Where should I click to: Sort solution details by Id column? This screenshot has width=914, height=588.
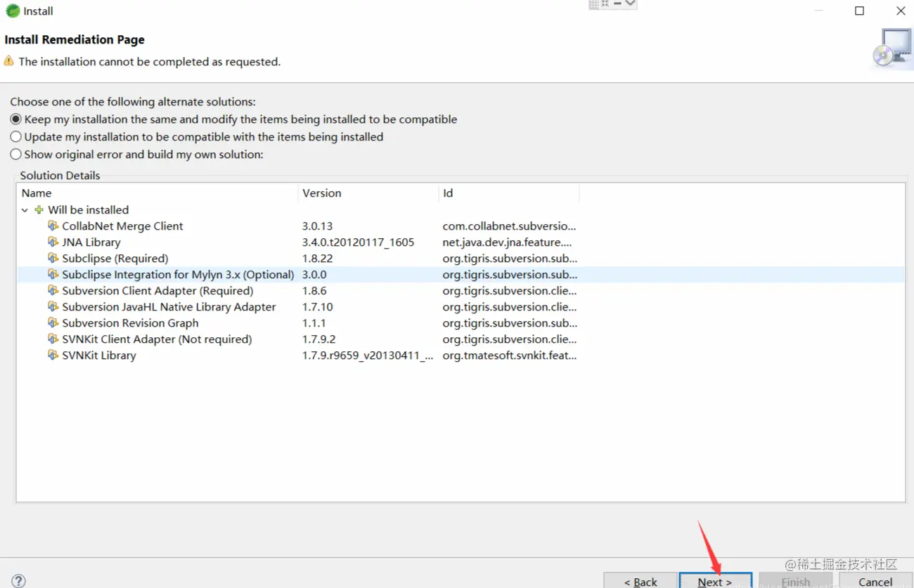pos(509,193)
